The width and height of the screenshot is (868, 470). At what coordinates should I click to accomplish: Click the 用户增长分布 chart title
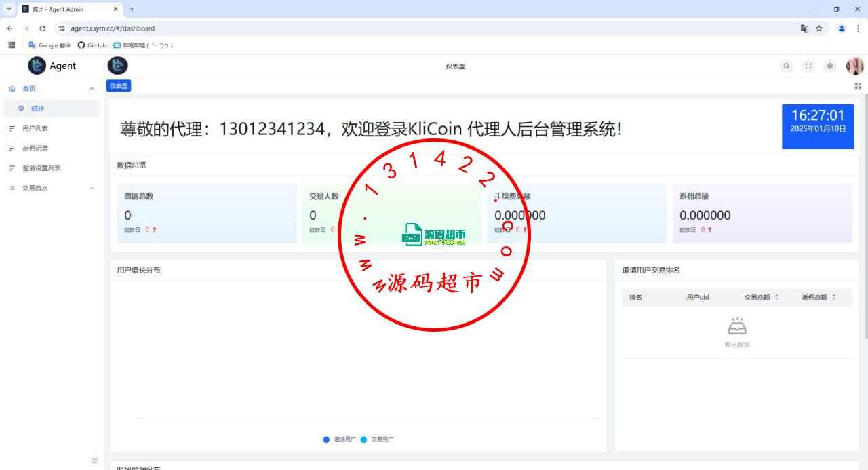(x=138, y=270)
